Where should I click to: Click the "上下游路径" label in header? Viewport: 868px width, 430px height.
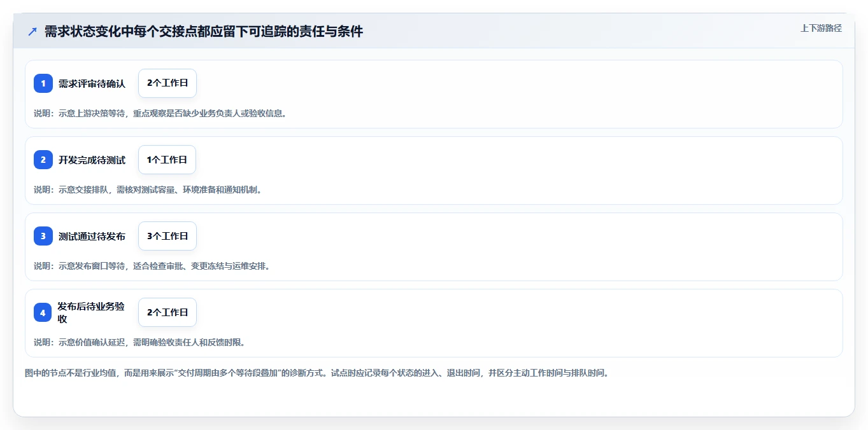821,28
